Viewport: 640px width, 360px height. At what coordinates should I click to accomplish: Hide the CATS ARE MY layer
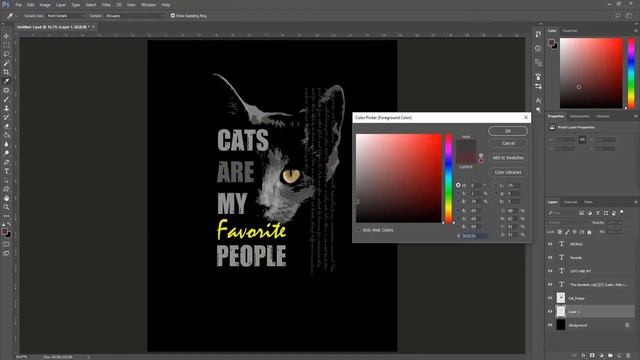point(550,271)
